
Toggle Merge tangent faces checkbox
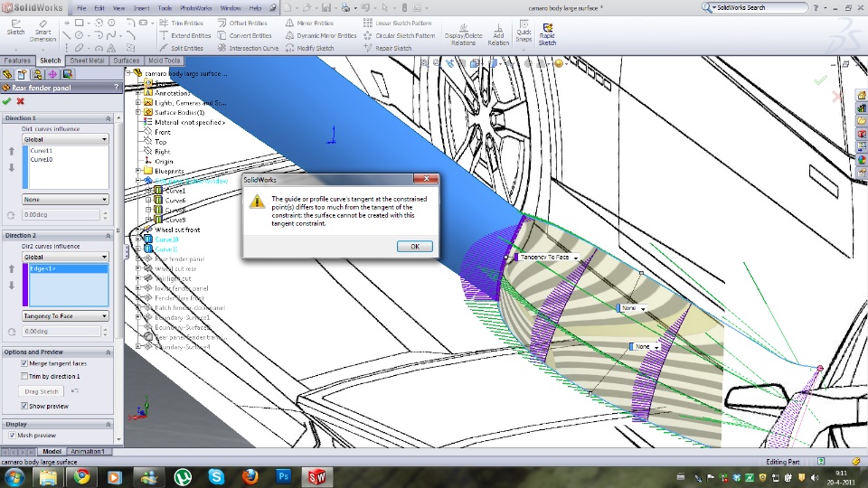[x=24, y=363]
